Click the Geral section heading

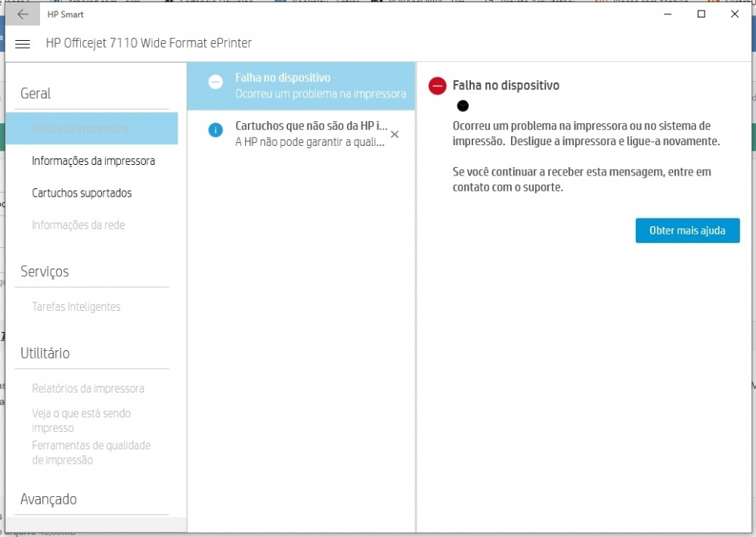(36, 93)
